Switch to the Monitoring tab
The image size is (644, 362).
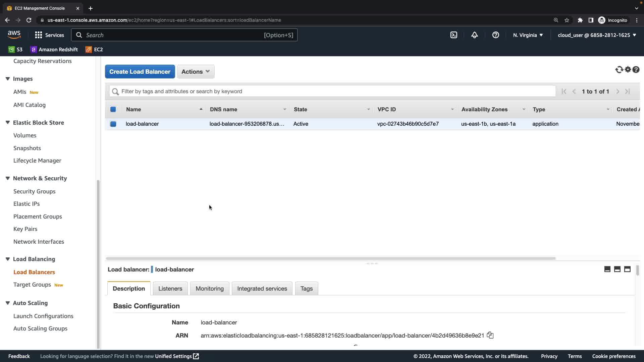[x=209, y=288]
